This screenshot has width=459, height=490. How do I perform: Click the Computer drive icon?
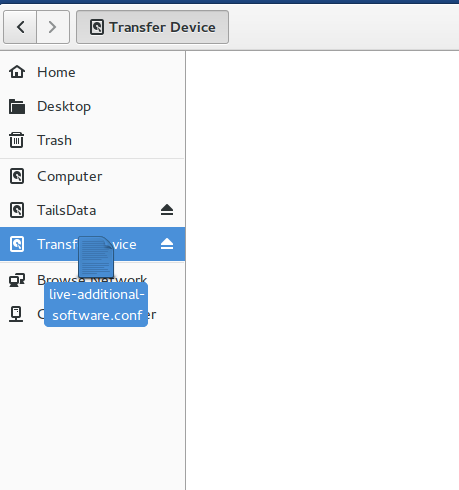pyautogui.click(x=17, y=176)
